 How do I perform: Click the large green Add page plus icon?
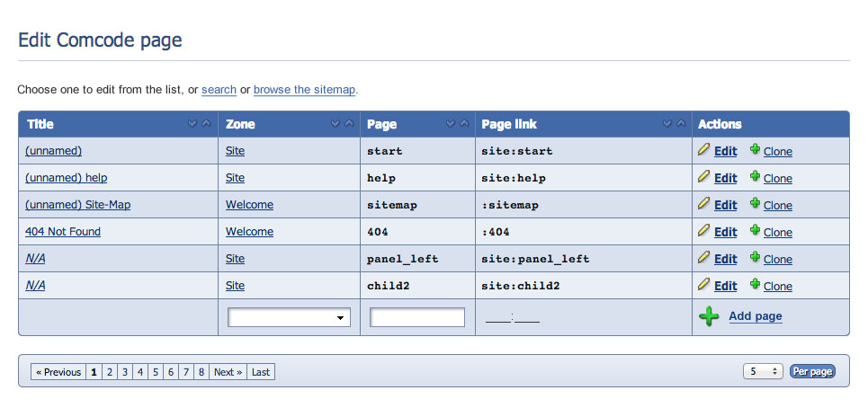pos(710,316)
